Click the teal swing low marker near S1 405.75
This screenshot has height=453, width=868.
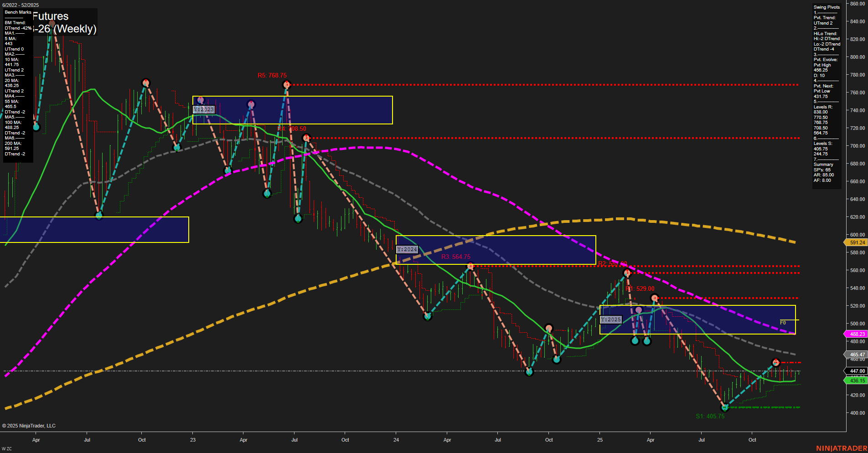[x=725, y=408]
